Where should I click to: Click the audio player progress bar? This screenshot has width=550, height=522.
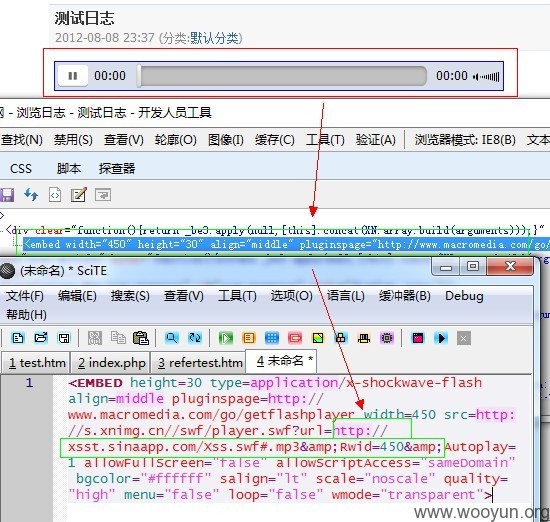(x=282, y=75)
